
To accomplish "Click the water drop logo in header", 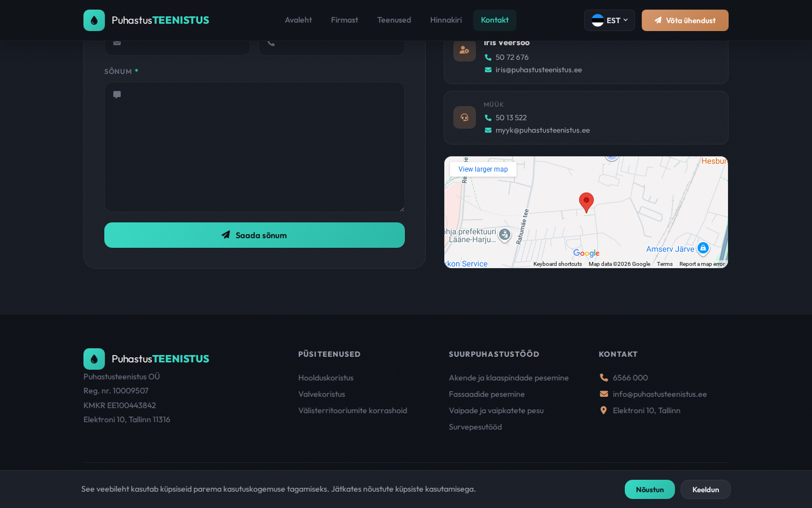I will [x=94, y=20].
